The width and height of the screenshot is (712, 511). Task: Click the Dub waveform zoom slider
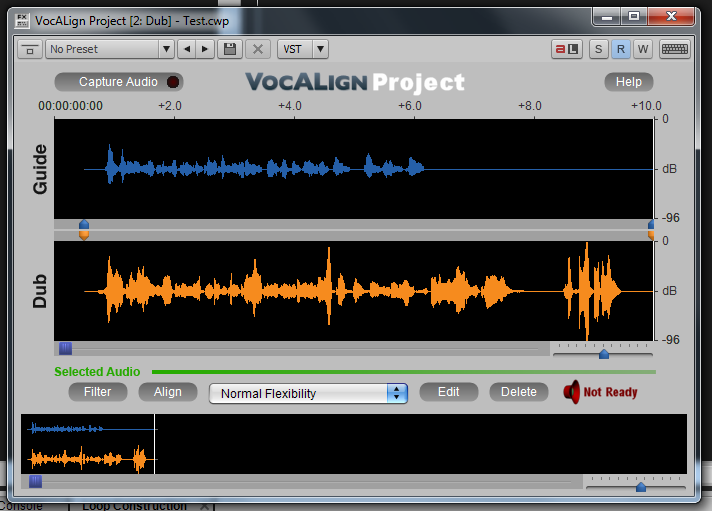(x=603, y=353)
